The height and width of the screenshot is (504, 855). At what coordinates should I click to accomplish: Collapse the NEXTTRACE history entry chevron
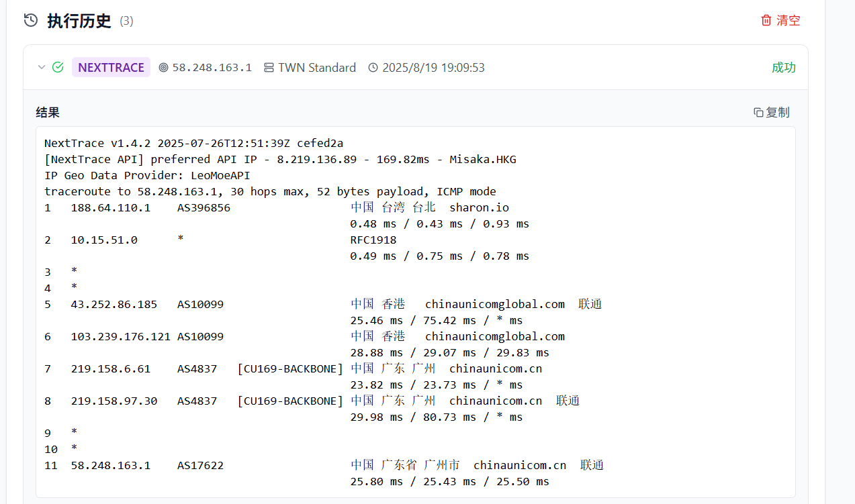pyautogui.click(x=42, y=67)
